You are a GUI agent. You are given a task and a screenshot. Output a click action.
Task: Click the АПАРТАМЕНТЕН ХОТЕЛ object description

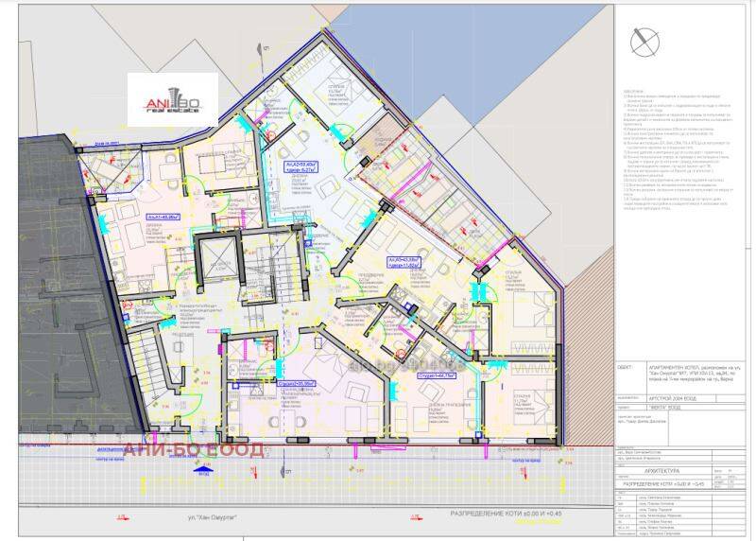[x=694, y=374]
